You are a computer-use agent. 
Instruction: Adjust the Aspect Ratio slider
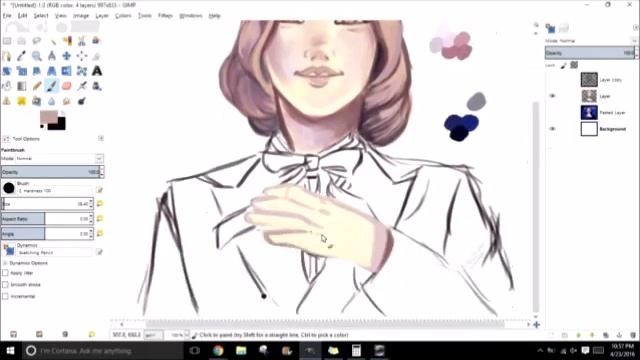(x=45, y=219)
